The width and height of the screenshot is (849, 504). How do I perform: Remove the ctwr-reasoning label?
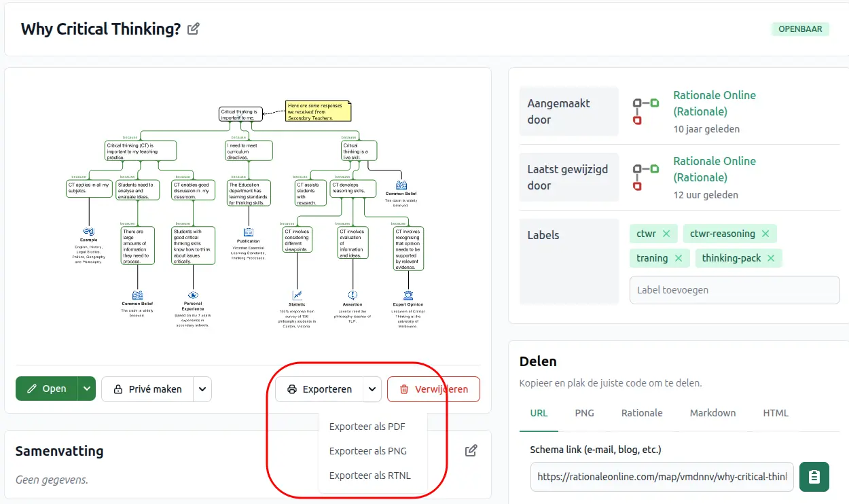pos(765,234)
